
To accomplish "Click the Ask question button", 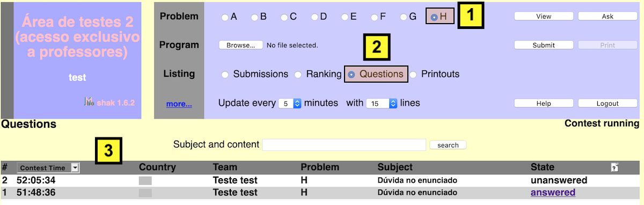I will click(608, 17).
